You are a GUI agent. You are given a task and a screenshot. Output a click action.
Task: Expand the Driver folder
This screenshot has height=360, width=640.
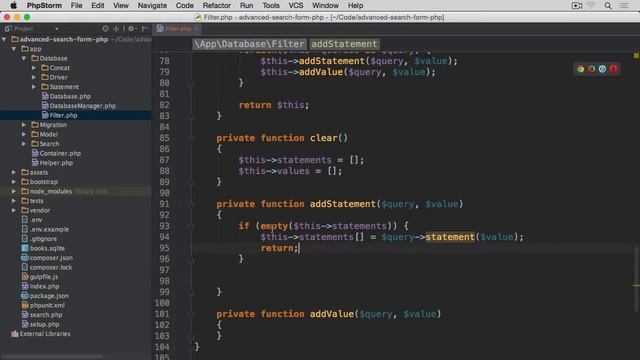(34, 77)
